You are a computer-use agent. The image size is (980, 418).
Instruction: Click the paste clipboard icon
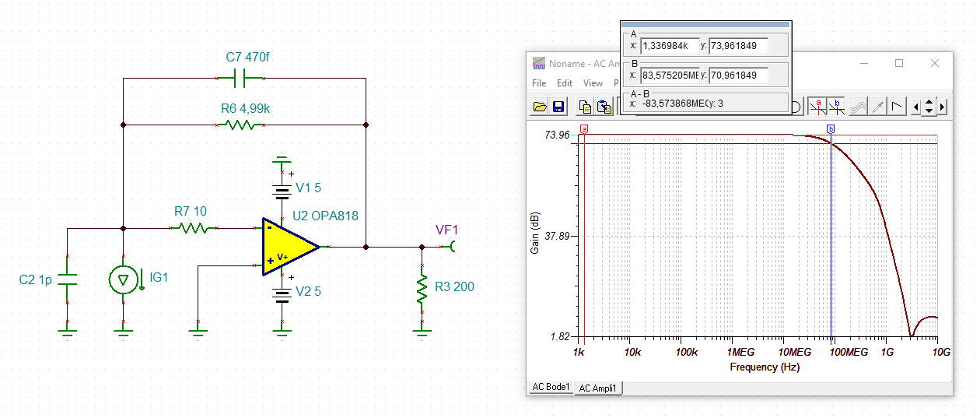click(x=604, y=107)
